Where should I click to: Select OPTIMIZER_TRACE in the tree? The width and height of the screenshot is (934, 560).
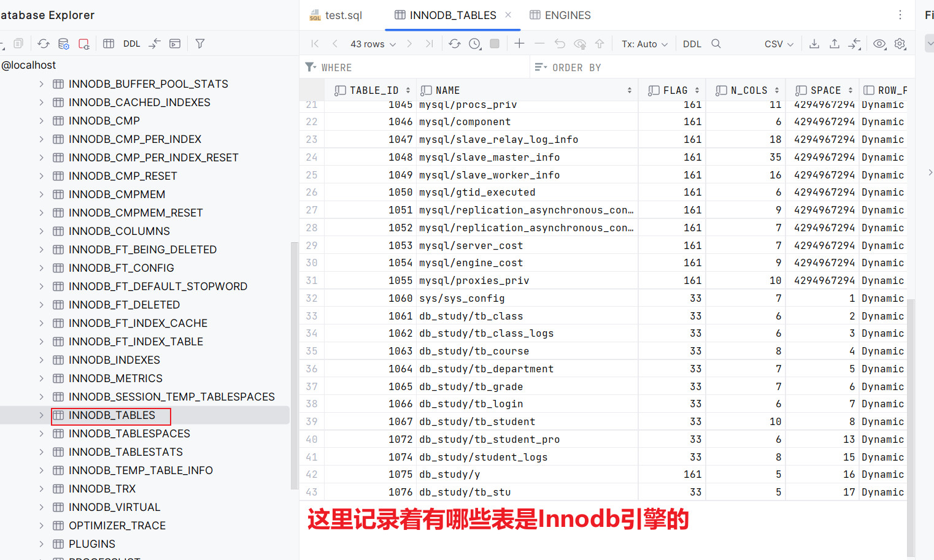pyautogui.click(x=117, y=526)
